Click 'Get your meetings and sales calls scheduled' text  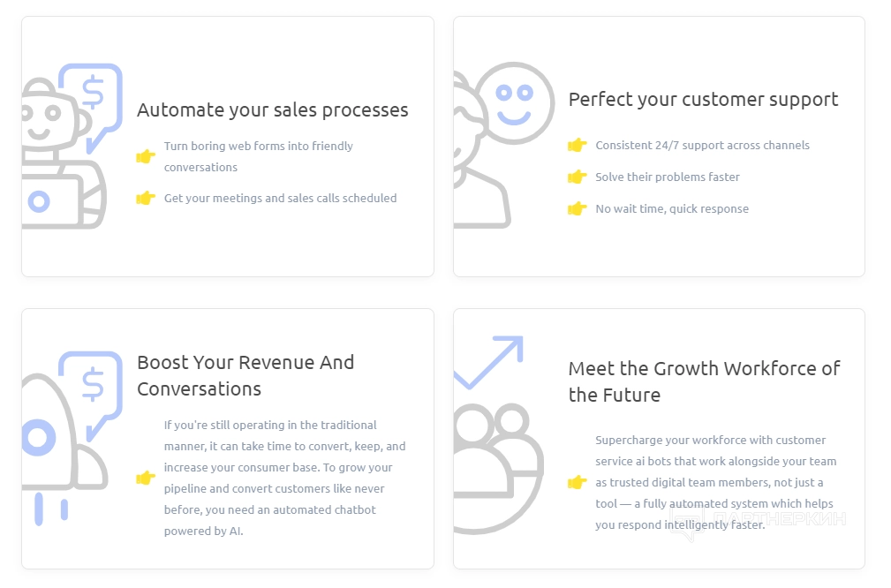pos(280,199)
